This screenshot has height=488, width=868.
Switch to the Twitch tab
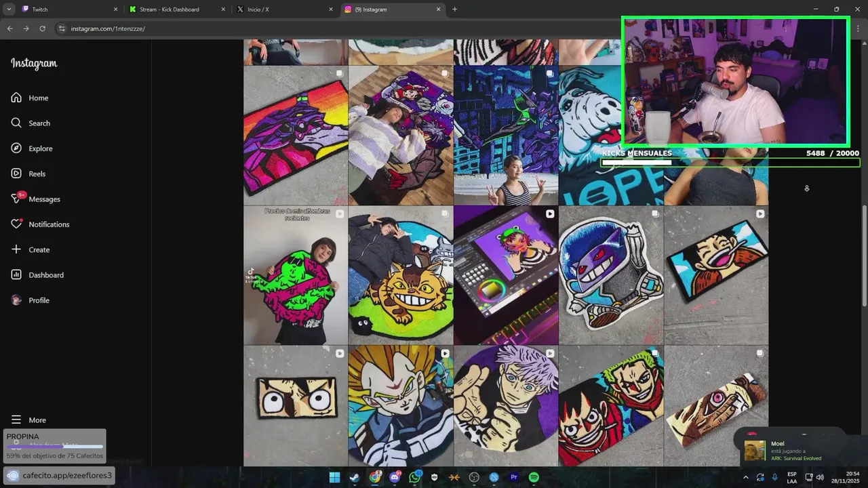point(69,9)
